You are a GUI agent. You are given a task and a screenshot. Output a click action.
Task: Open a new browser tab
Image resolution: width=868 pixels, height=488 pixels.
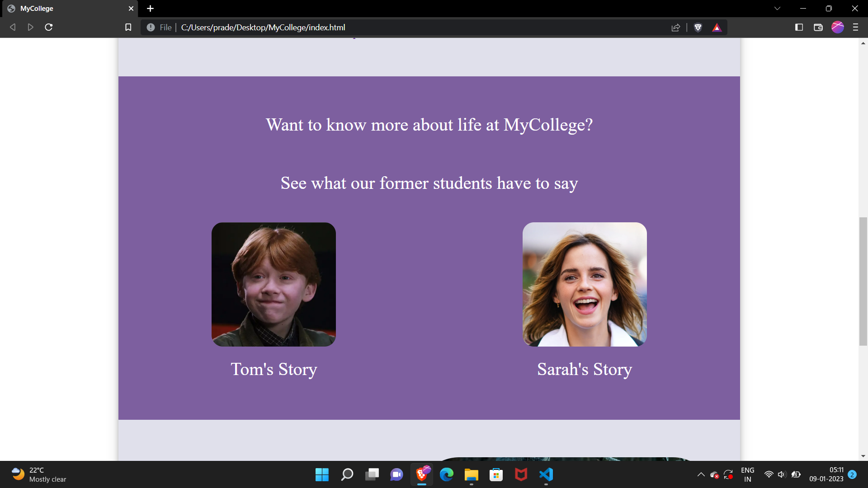(x=150, y=8)
